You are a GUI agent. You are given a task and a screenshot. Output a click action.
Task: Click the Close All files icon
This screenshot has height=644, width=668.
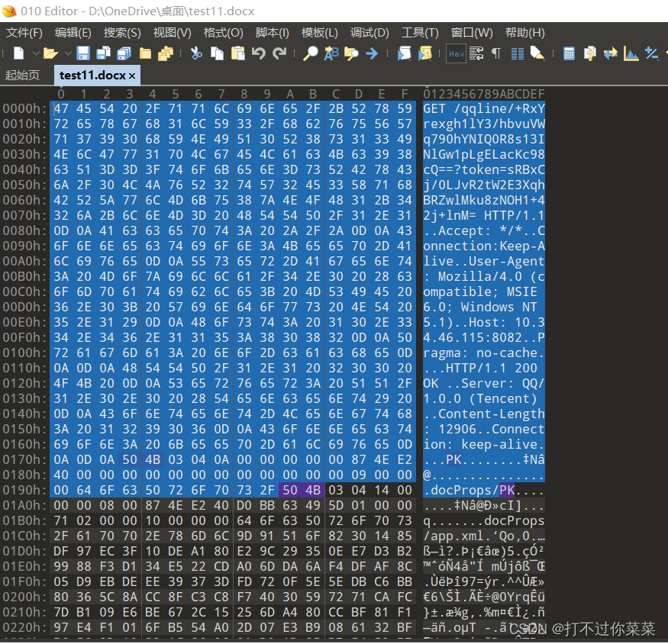click(166, 53)
